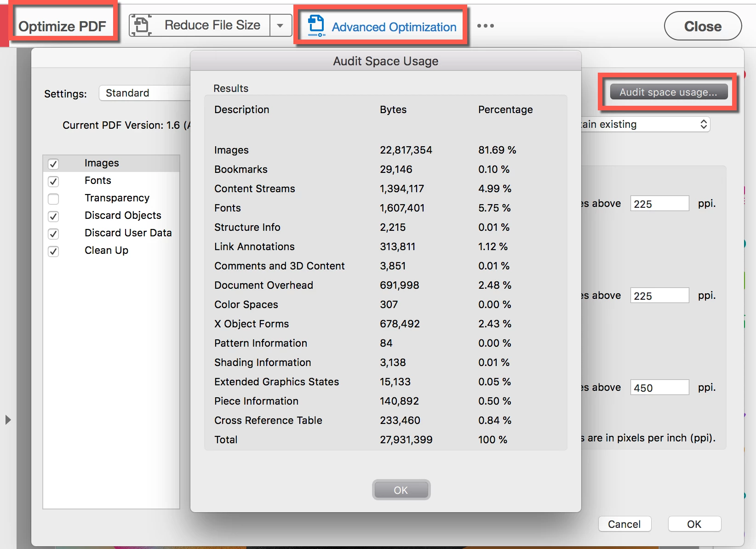Click the 450 ppi input field
Image resolution: width=756 pixels, height=549 pixels.
659,388
